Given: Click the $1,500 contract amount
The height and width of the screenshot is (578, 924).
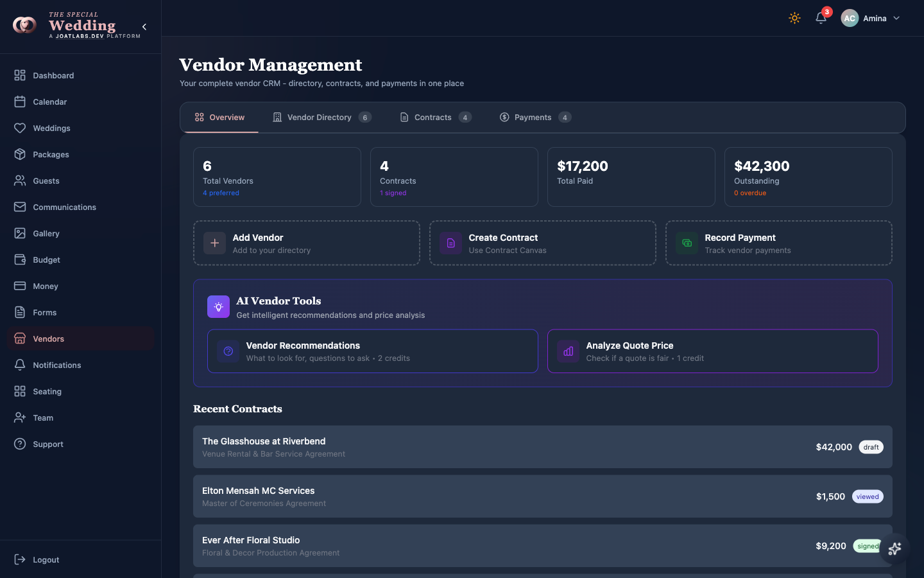Looking at the screenshot, I should [x=830, y=496].
